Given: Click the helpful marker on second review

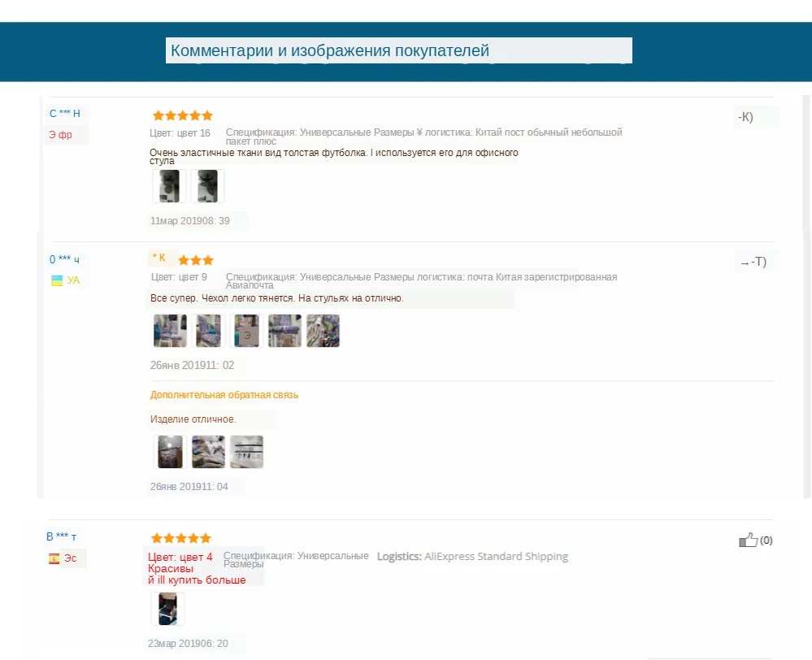Looking at the screenshot, I should [x=753, y=263].
